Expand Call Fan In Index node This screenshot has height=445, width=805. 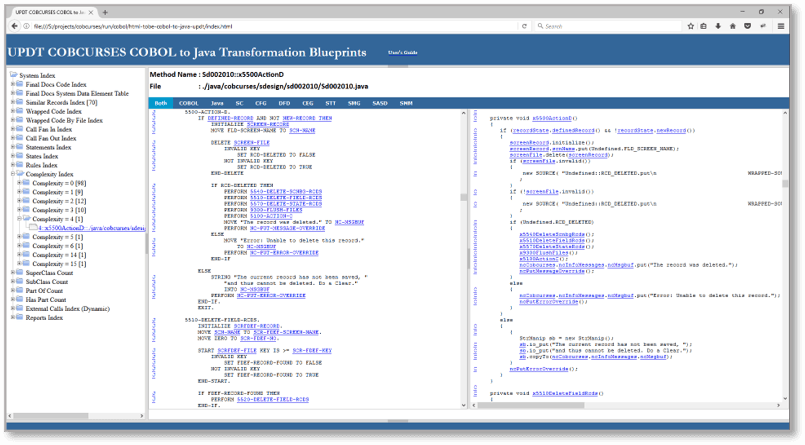[12, 129]
